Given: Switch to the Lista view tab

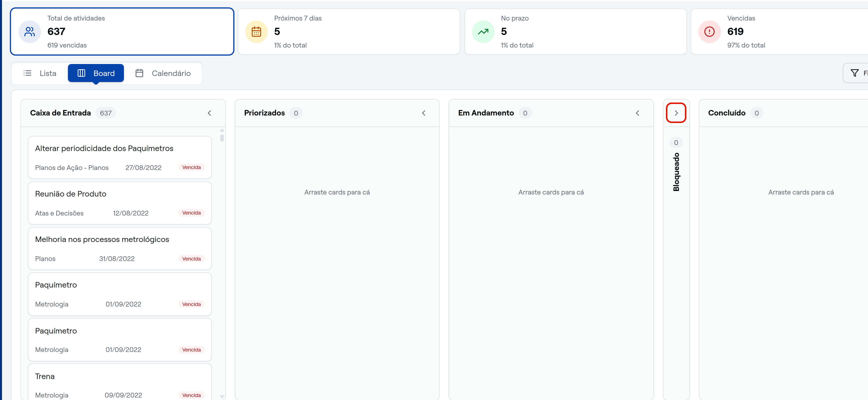Looking at the screenshot, I should click(40, 73).
